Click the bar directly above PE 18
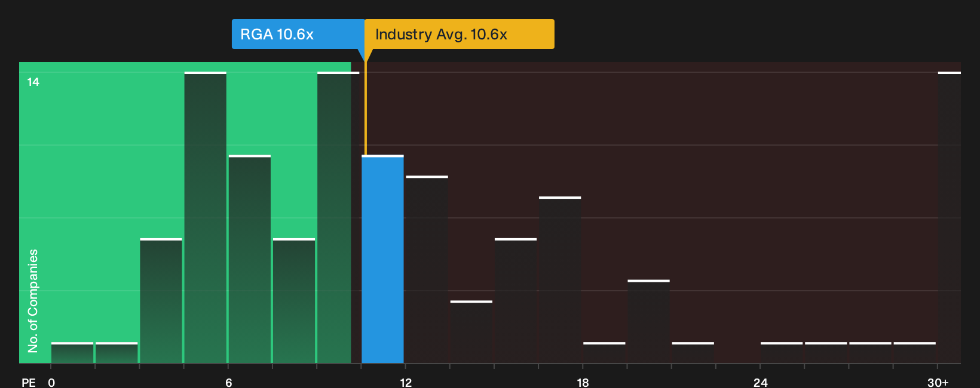980x388 pixels. pos(604,353)
